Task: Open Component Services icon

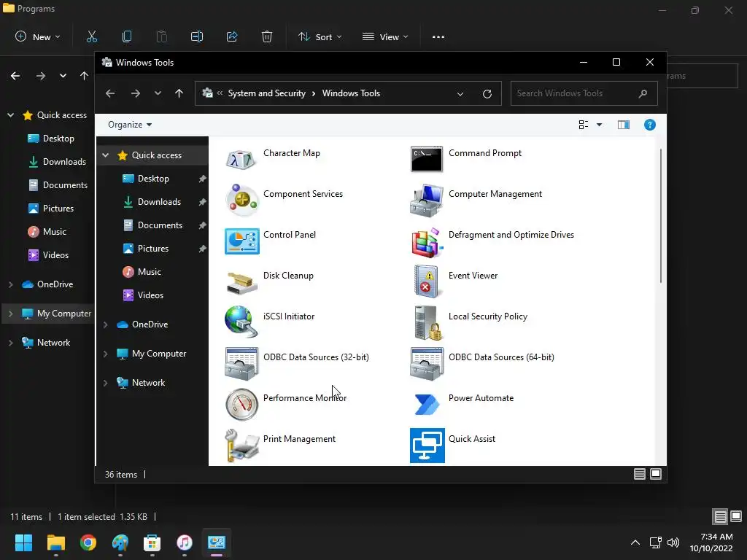Action: 241,200
